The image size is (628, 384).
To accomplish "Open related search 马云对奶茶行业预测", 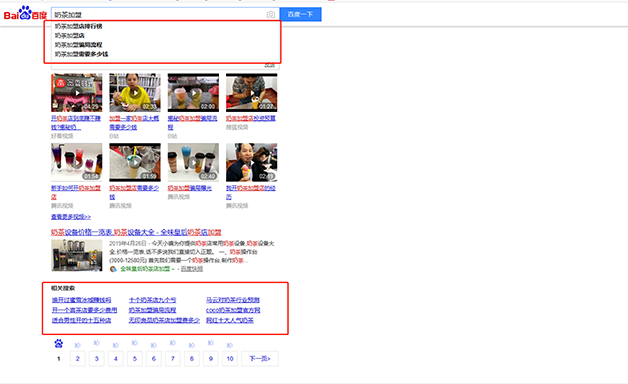I will tap(233, 300).
